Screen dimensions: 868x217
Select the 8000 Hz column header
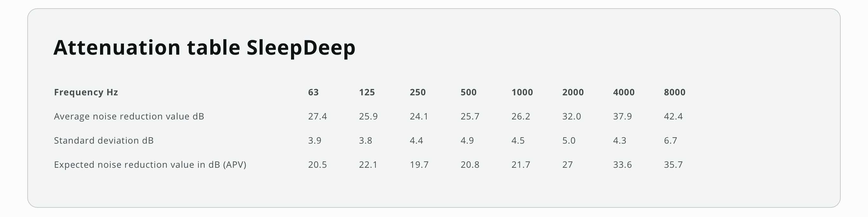675,92
